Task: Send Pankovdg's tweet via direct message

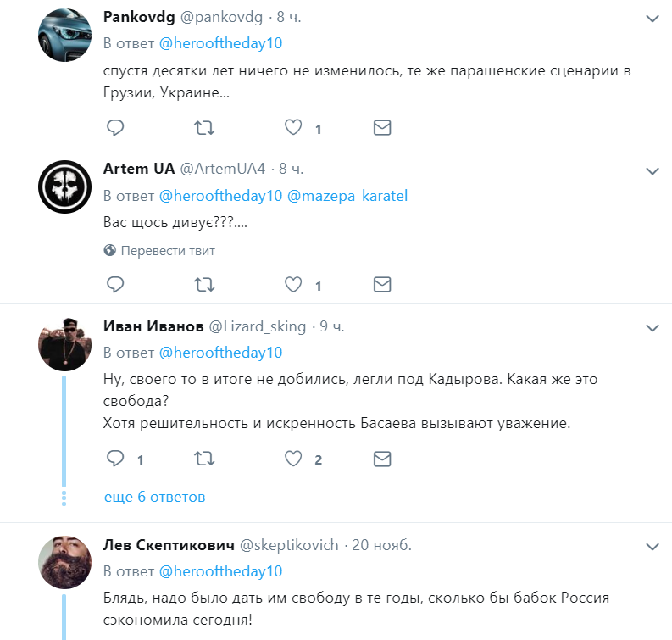Action: tap(382, 128)
